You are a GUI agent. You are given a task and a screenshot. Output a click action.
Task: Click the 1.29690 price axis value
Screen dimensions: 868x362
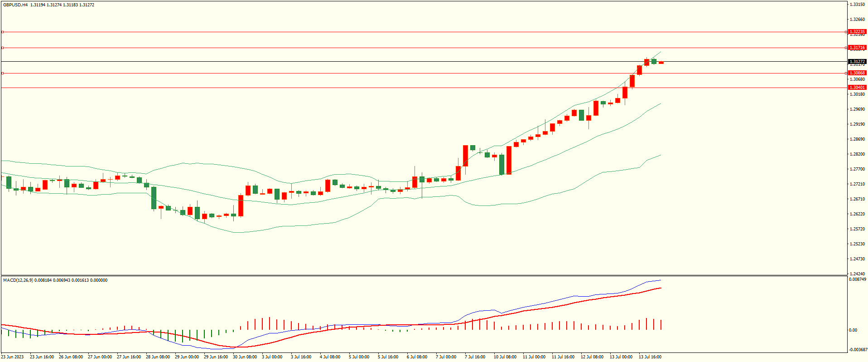[858, 109]
